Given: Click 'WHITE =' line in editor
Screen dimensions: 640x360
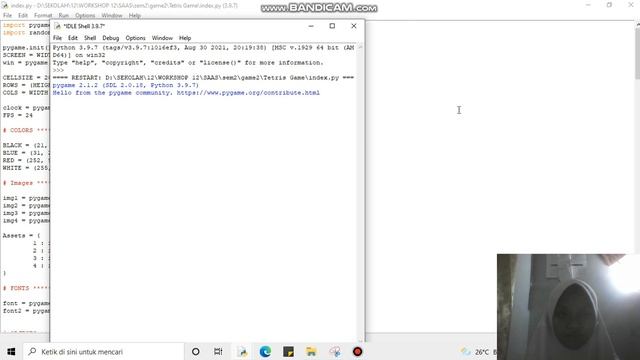Looking at the screenshot, I should [x=25, y=168].
